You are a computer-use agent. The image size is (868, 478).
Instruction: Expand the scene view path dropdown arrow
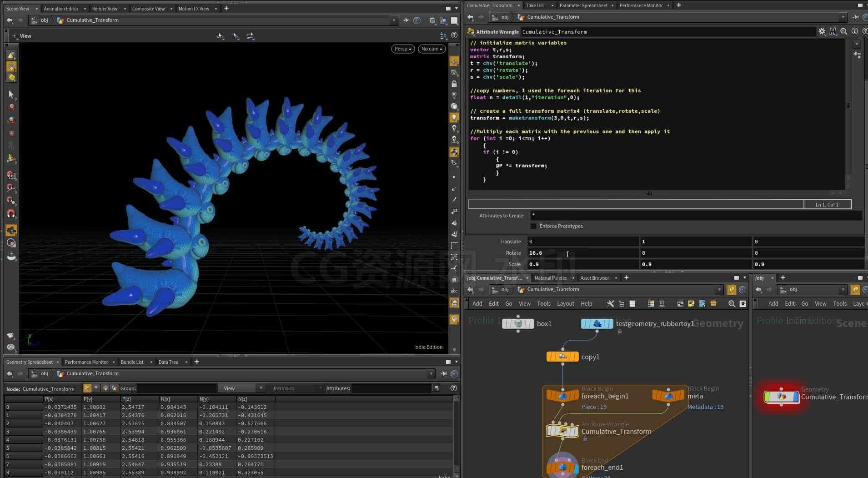(x=394, y=20)
